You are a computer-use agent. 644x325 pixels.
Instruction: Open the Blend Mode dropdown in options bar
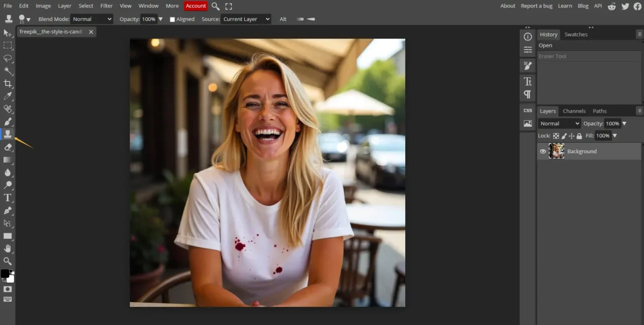click(x=92, y=19)
